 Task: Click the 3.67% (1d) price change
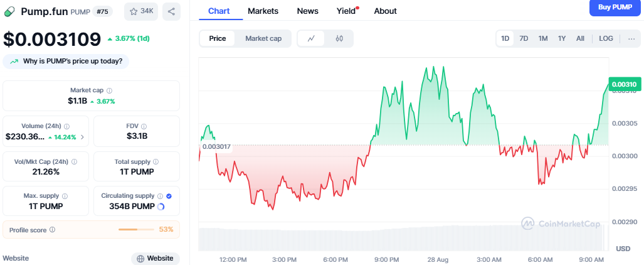pyautogui.click(x=129, y=39)
